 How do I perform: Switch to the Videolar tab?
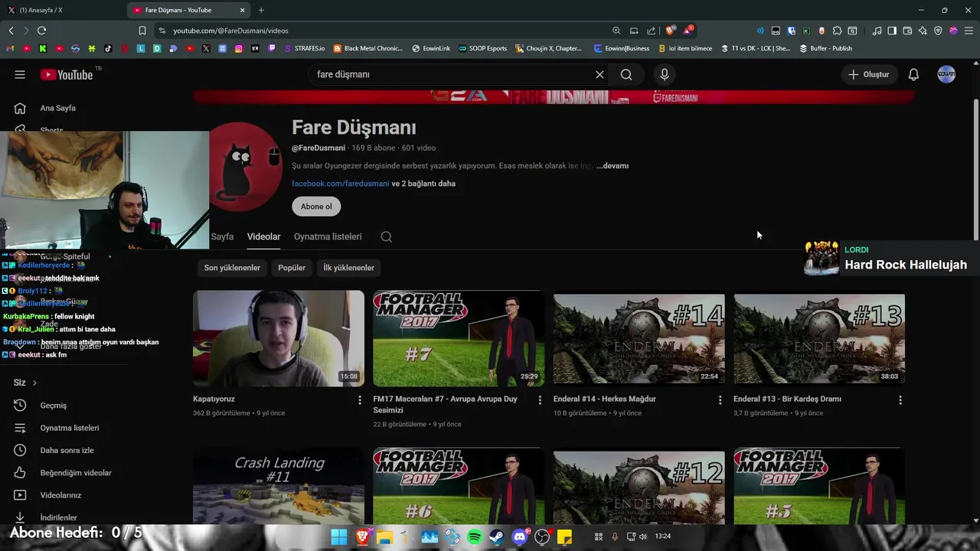coord(263,236)
